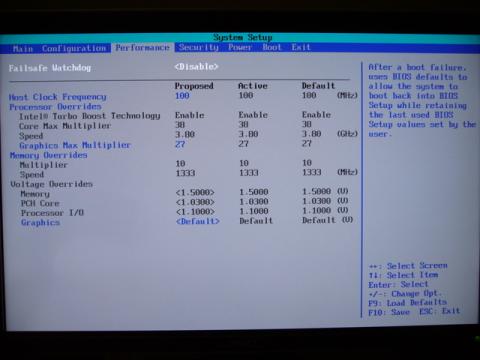
Task: Select the Performance tab
Action: [142, 48]
